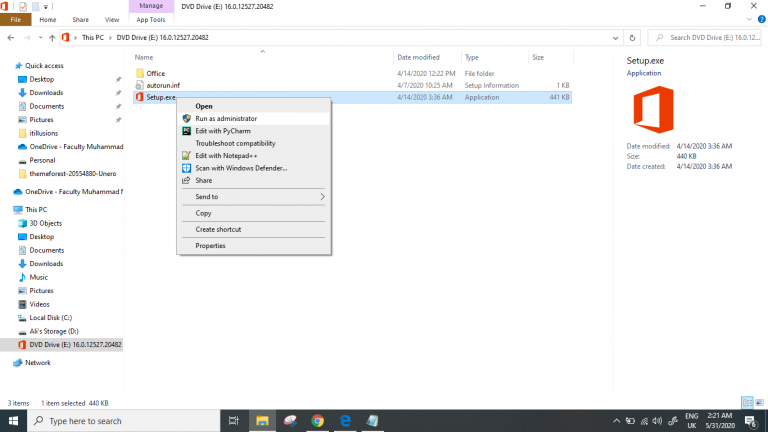Switch to details view icon
768x432 pixels.
point(747,403)
